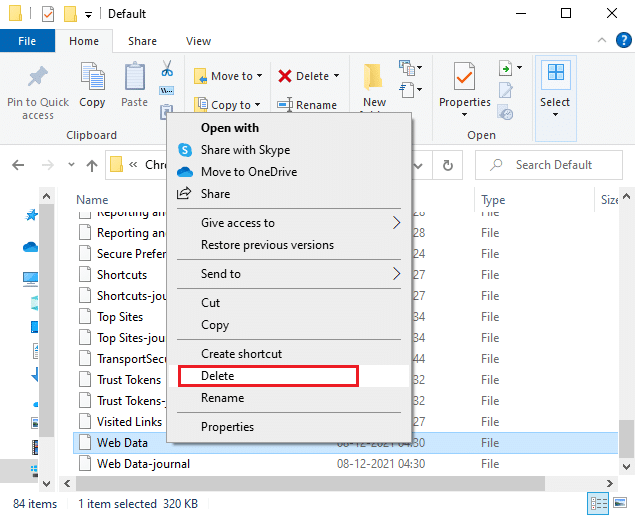
Task: Click the ribbon History icon
Action: 506,112
